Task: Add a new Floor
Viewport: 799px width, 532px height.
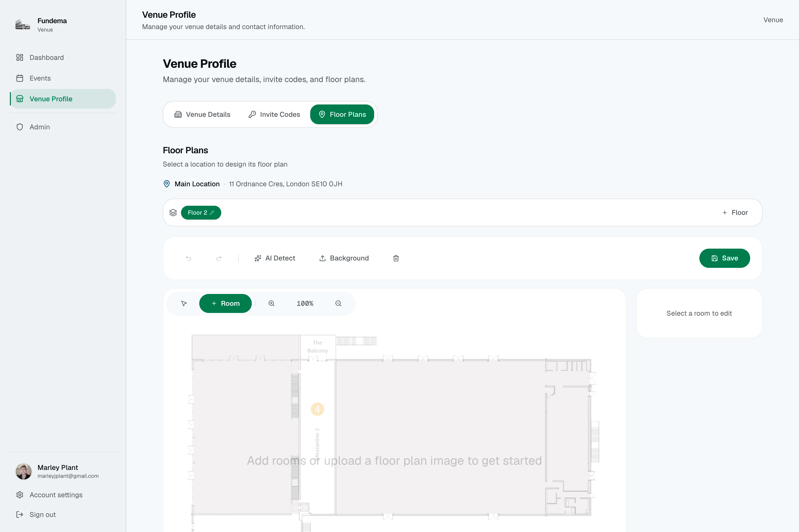Action: point(735,212)
